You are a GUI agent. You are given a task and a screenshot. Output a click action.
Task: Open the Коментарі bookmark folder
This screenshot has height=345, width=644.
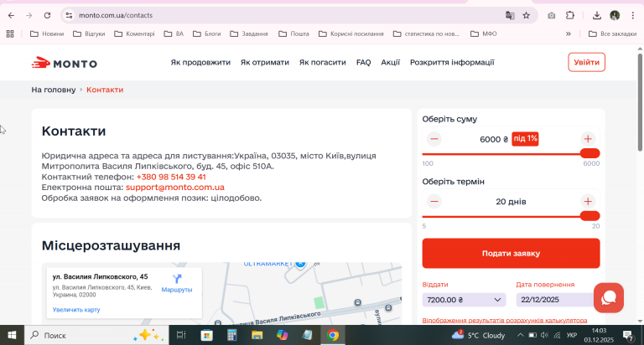tap(134, 33)
